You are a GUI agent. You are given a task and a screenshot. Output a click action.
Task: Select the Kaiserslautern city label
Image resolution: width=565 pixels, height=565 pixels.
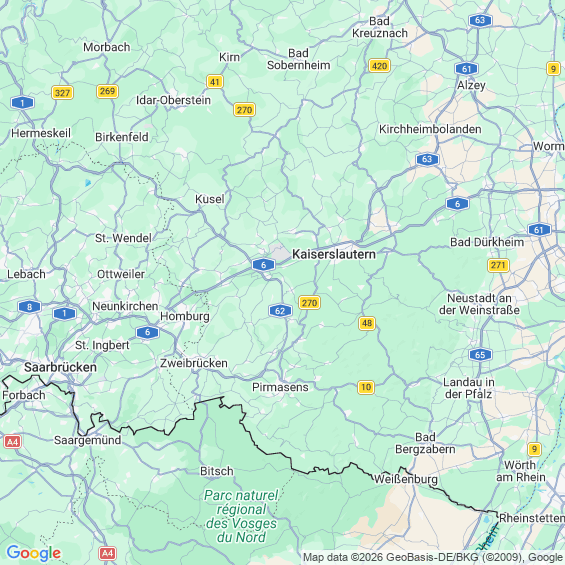(x=334, y=254)
